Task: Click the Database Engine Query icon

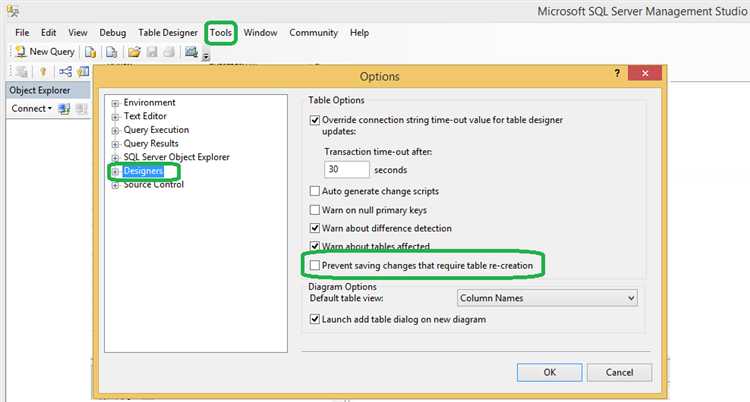Action: click(x=90, y=52)
